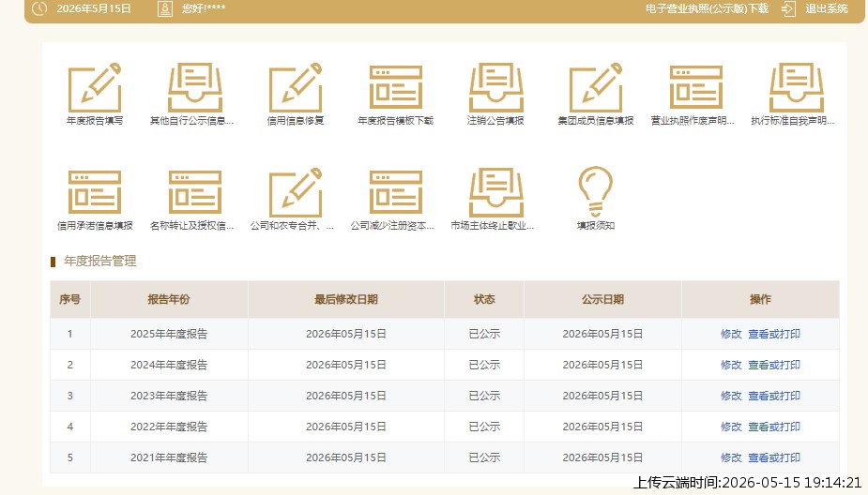Click 已公示 status in the 2025 row
Viewport: 868px width, 495px height.
[x=484, y=334]
